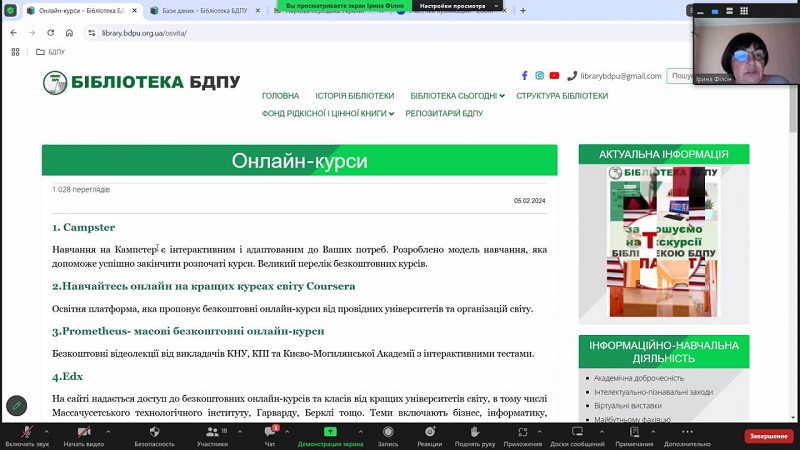
Task: Open Академічна доброчесність sidebar link
Action: 638,378
